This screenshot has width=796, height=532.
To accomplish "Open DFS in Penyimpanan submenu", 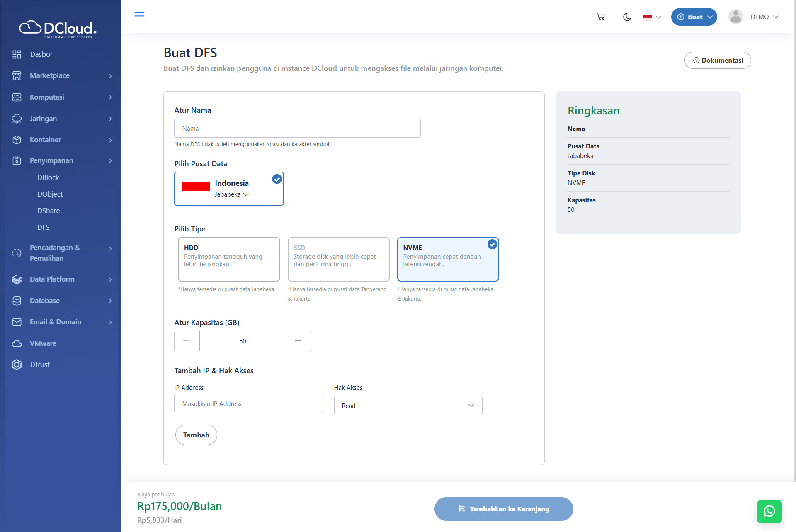I will click(43, 227).
